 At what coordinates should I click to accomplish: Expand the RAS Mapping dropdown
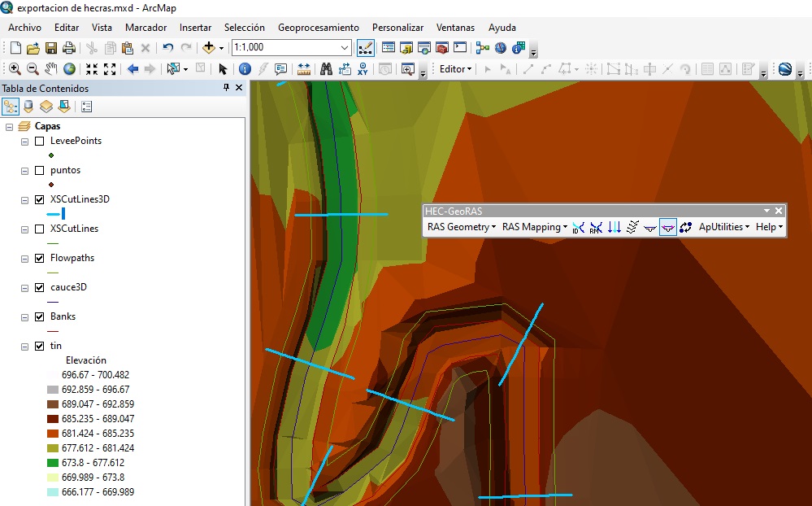tap(535, 227)
